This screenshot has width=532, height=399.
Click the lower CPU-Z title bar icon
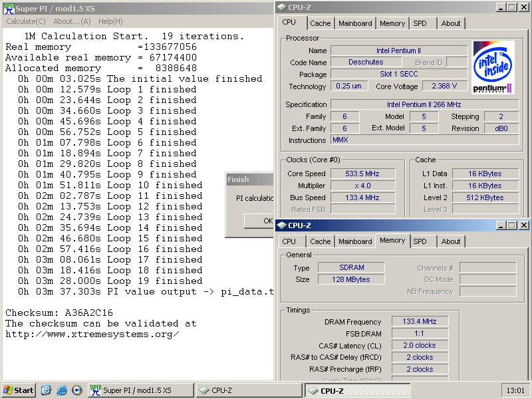click(x=281, y=225)
